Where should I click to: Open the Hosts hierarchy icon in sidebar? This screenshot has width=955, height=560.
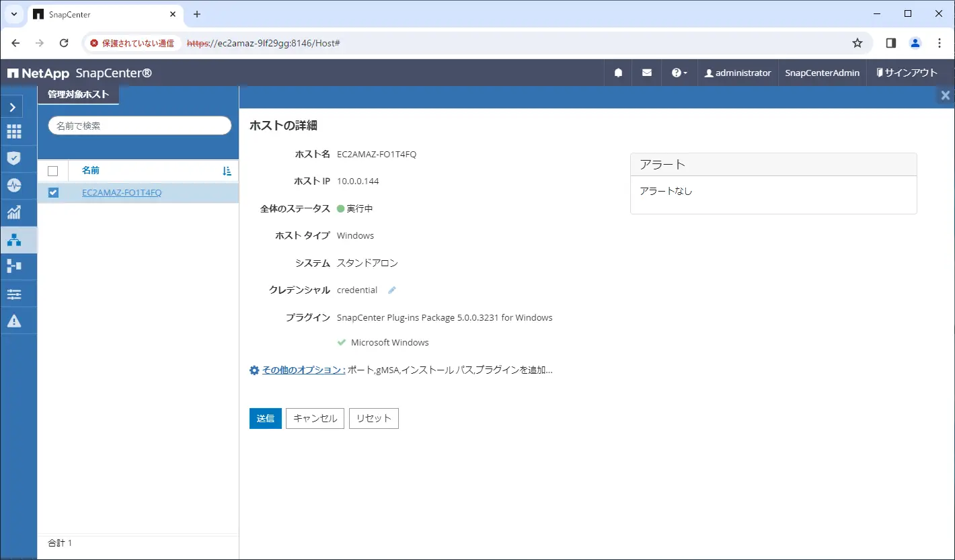click(14, 239)
